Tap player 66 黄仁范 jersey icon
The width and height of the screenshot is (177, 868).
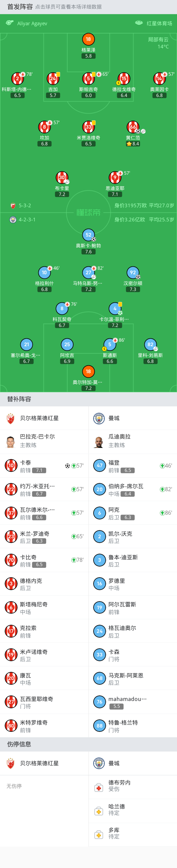point(133,127)
